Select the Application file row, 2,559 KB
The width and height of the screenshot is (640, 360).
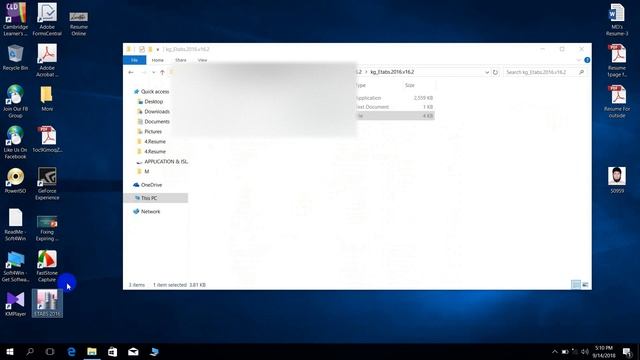(x=394, y=98)
